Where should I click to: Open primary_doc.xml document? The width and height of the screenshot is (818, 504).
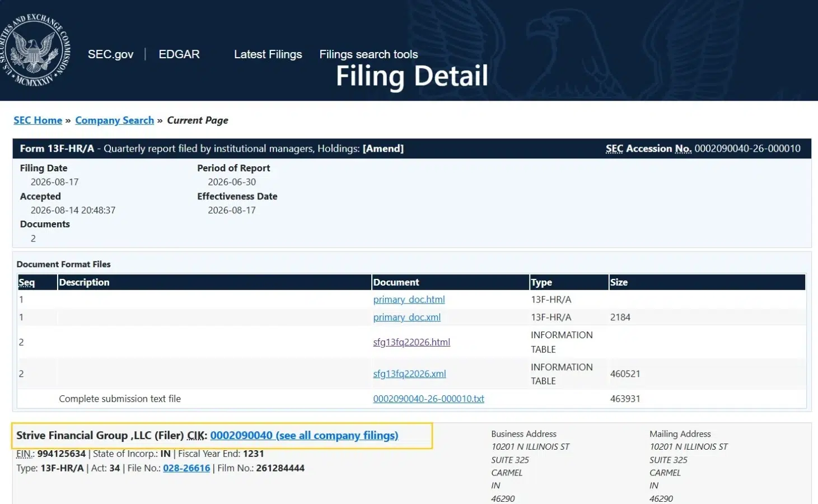(x=406, y=317)
